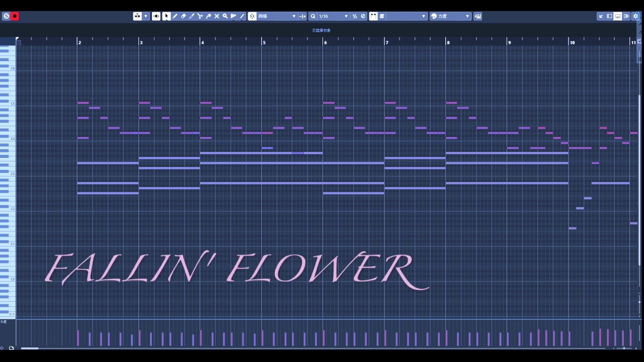Select the Zoom magnifier tool

coord(225,16)
